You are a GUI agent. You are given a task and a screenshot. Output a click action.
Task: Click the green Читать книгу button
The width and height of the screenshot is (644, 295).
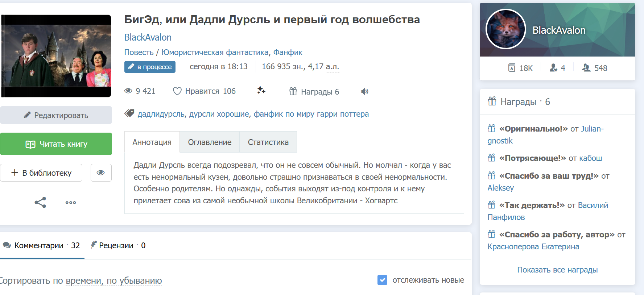pyautogui.click(x=56, y=144)
